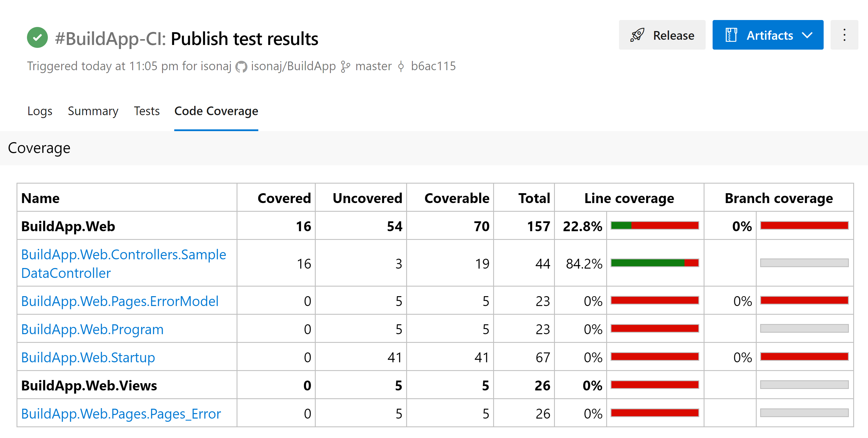This screenshot has height=438, width=868.
Task: Click SampleDataController total value 44
Action: pyautogui.click(x=543, y=264)
